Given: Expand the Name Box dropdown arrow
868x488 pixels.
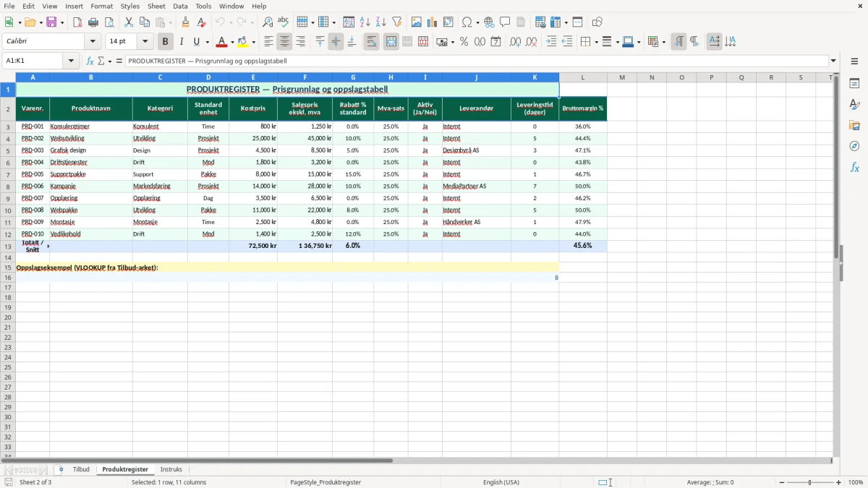Looking at the screenshot, I should [x=71, y=61].
